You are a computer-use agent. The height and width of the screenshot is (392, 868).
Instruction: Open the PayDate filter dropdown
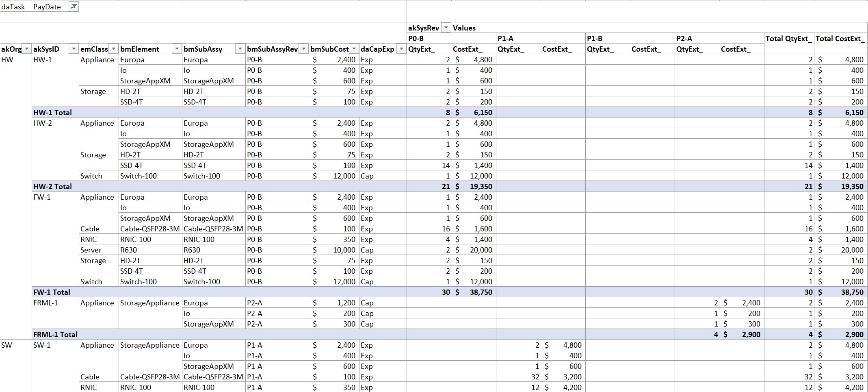tap(74, 7)
